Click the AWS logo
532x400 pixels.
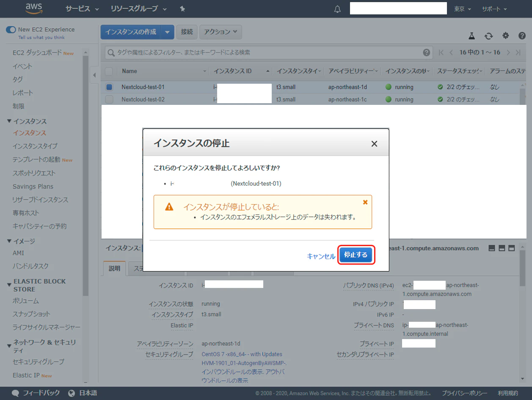pos(34,8)
